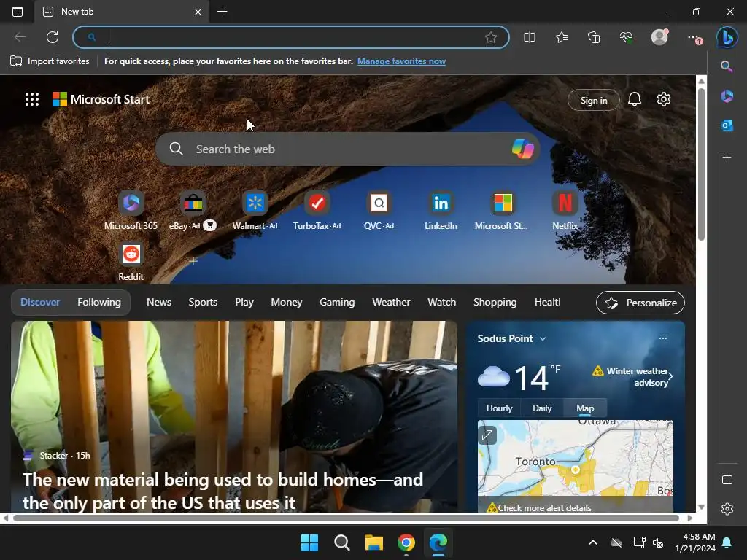Add this page to favorites star
Image resolution: width=747 pixels, height=560 pixels.
pyautogui.click(x=491, y=37)
